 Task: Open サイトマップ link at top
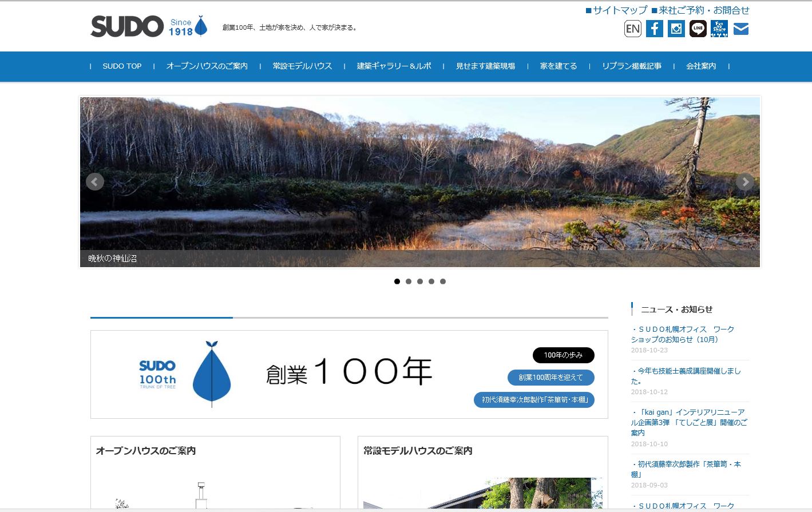pos(616,10)
